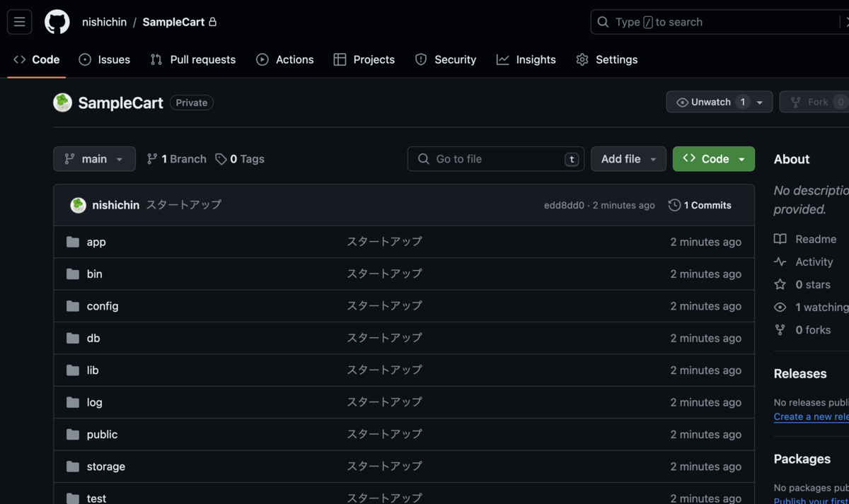
Task: Click the eye icon beside 1 watching
Action: coord(780,307)
